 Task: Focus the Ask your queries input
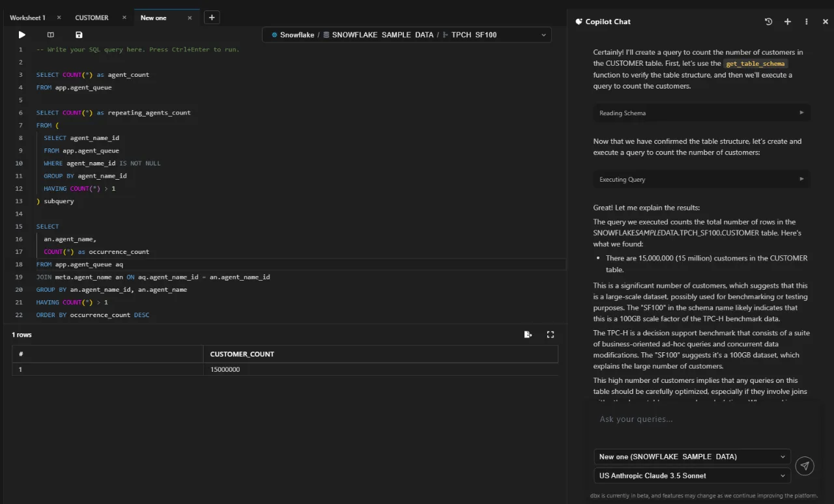coord(702,419)
